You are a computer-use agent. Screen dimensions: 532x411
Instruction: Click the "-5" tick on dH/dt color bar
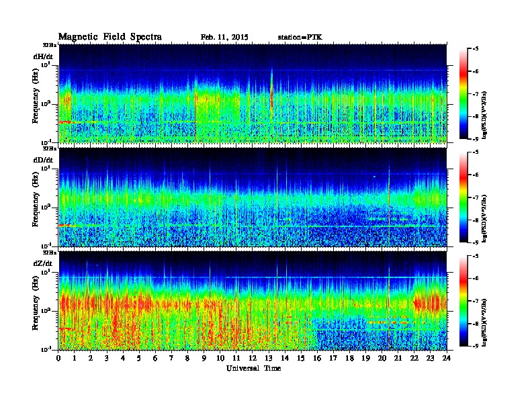476,49
